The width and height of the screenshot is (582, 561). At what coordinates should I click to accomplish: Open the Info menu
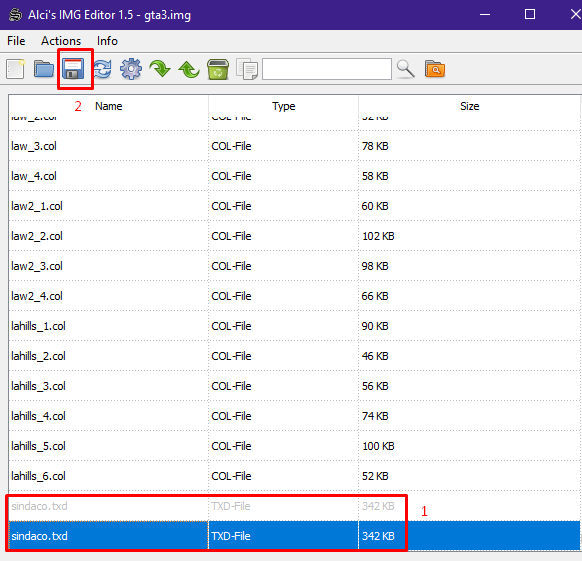(x=107, y=41)
